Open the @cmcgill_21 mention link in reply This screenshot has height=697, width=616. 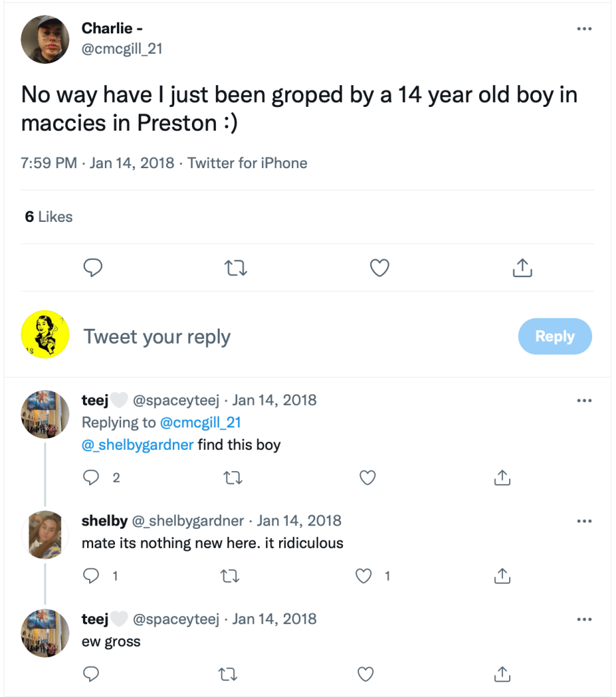click(200, 423)
